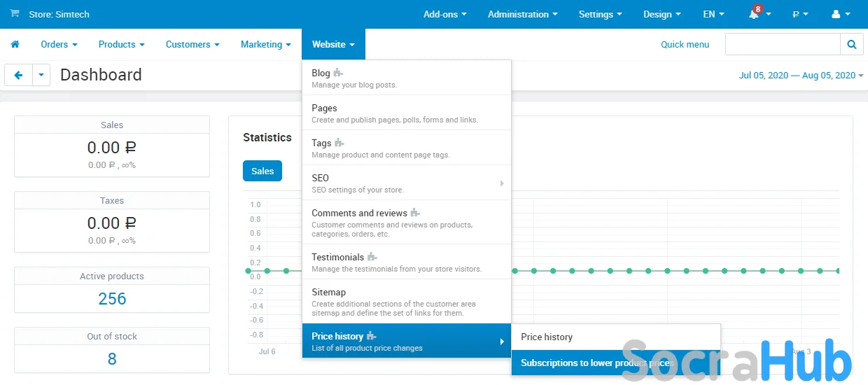
Task: Open the Administration dropdown
Action: pos(522,14)
